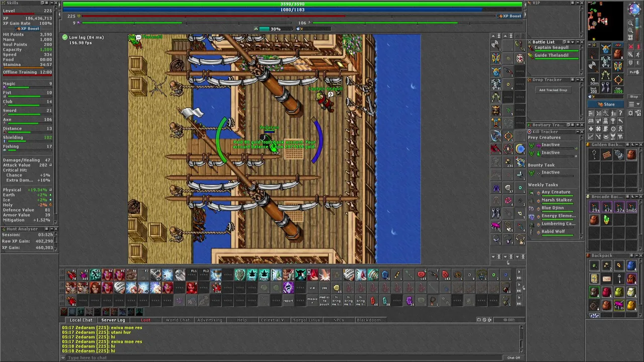Click the trophy icon in the sidebar grid
644x362 pixels.
coord(613,121)
